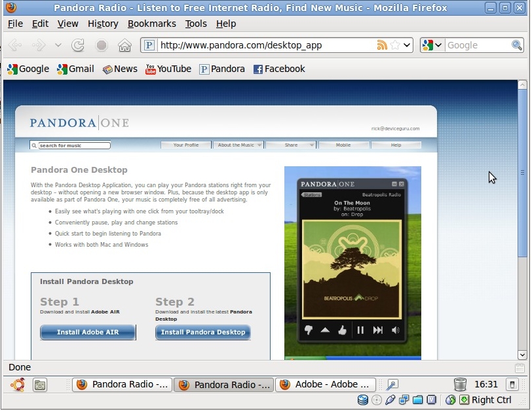This screenshot has width=532, height=411.
Task: Open the address bar history dropdown
Action: coord(407,45)
